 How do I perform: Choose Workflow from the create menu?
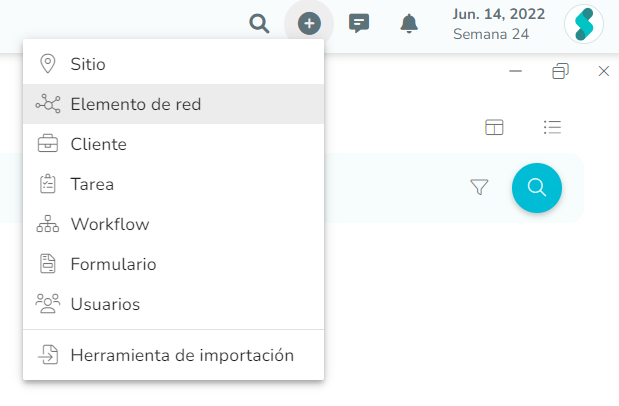(x=173, y=224)
